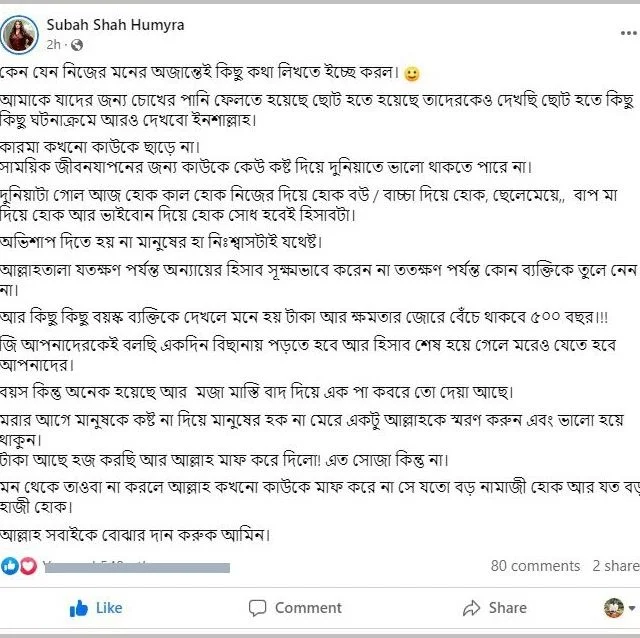Click the post's final Bengali line about Allah
Screen dimensions: 640x638
click(135, 535)
